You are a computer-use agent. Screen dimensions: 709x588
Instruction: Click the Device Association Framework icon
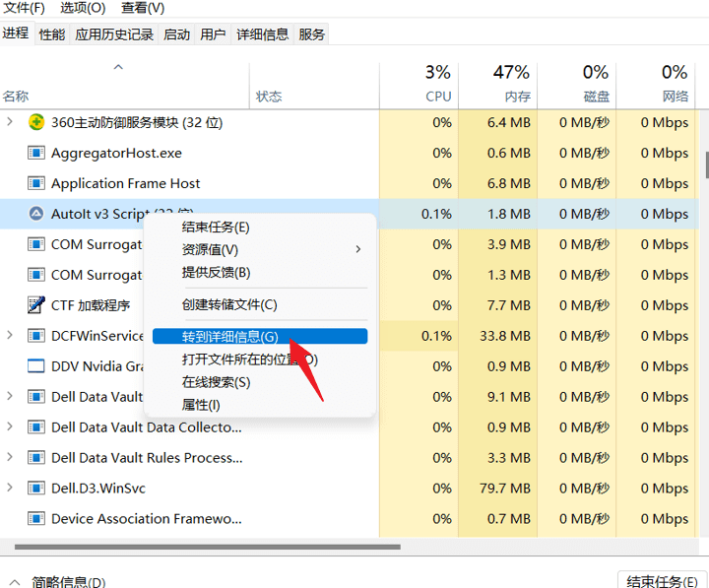point(36,519)
